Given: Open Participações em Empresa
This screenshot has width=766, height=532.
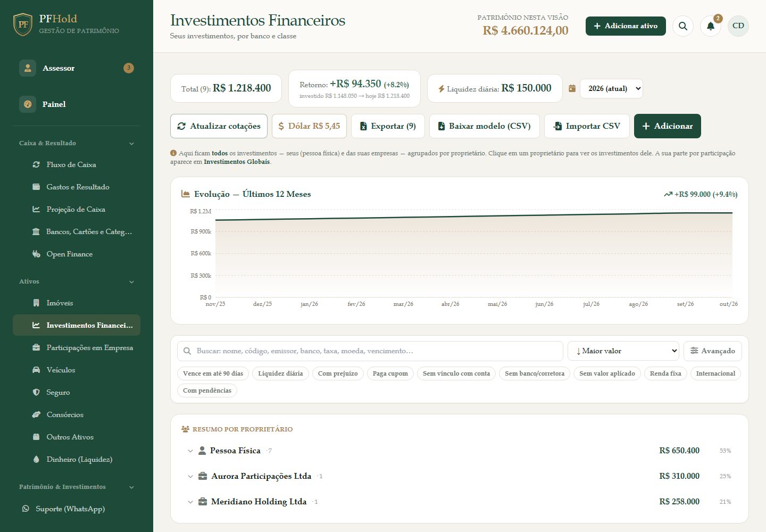Looking at the screenshot, I should coord(77,348).
